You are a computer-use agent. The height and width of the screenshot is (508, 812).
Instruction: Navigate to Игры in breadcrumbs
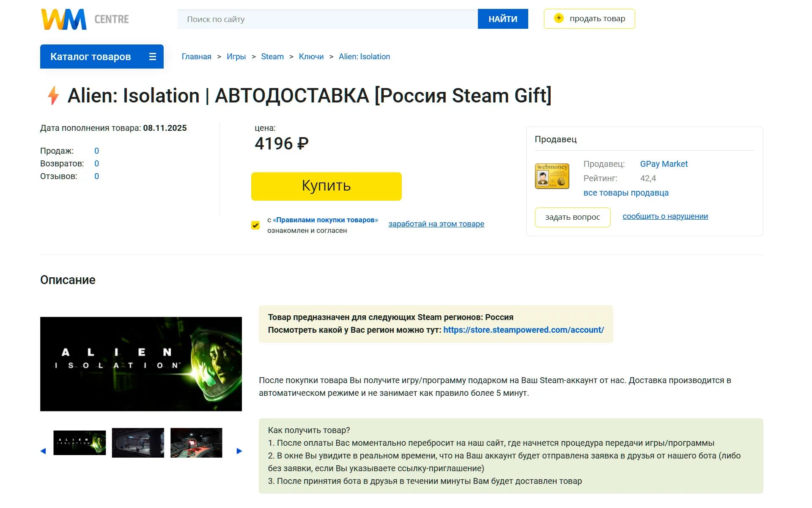(236, 57)
